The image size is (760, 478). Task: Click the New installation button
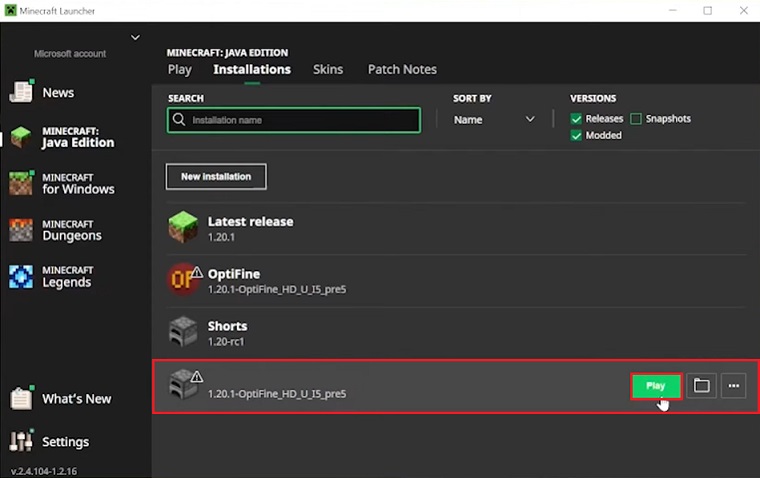click(216, 177)
